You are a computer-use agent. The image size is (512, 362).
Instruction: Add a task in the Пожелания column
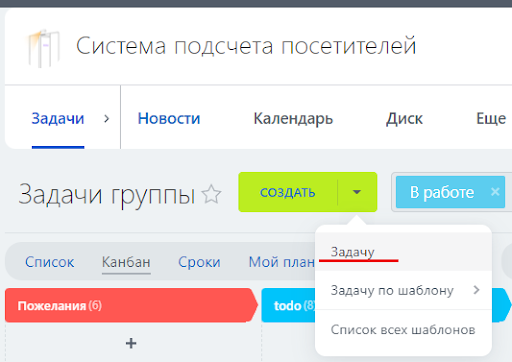(x=131, y=343)
